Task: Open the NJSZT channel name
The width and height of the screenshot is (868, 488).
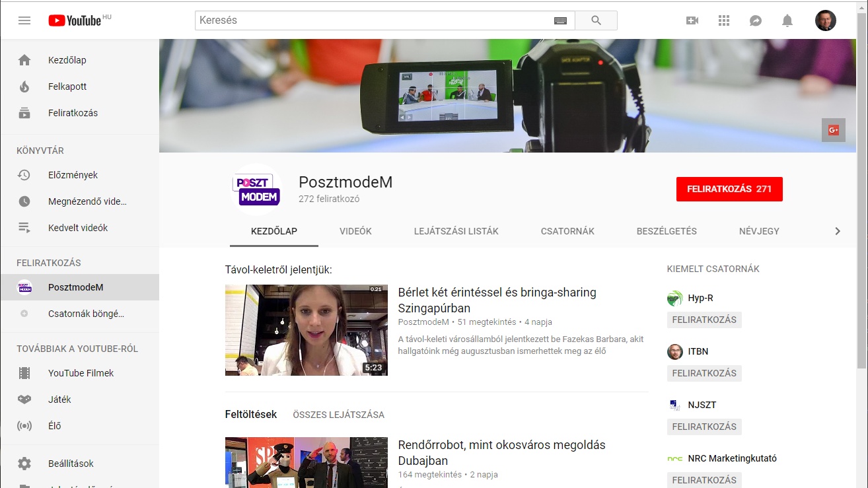Action: coord(702,405)
